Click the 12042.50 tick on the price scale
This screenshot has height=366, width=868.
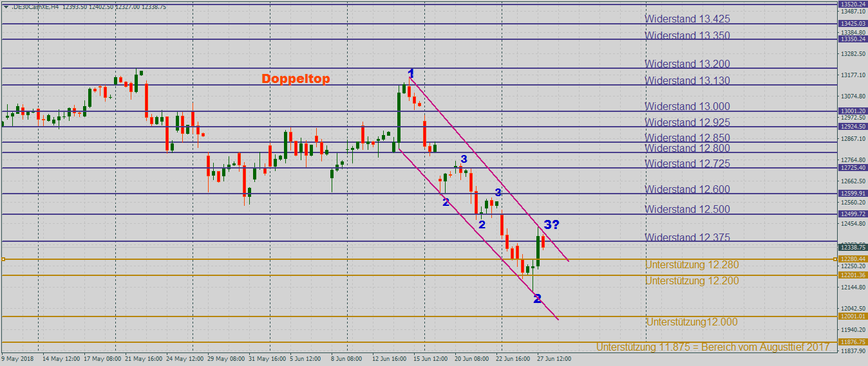pyautogui.click(x=852, y=309)
